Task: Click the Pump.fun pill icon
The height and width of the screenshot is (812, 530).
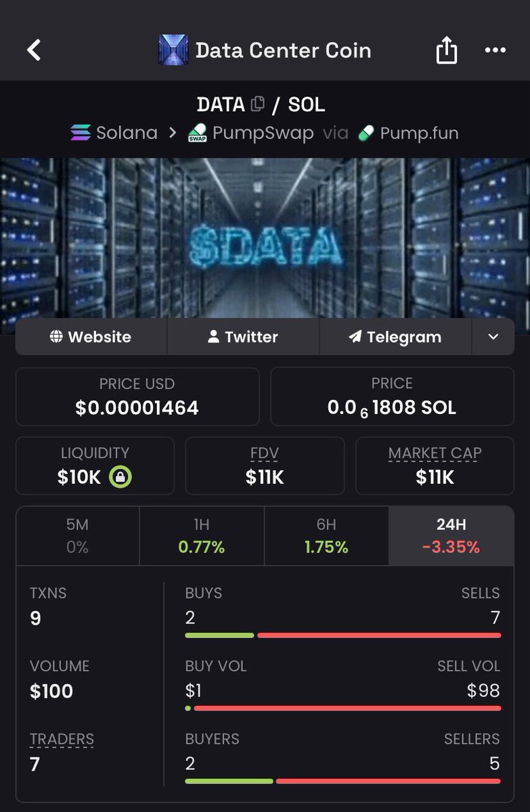Action: click(366, 133)
